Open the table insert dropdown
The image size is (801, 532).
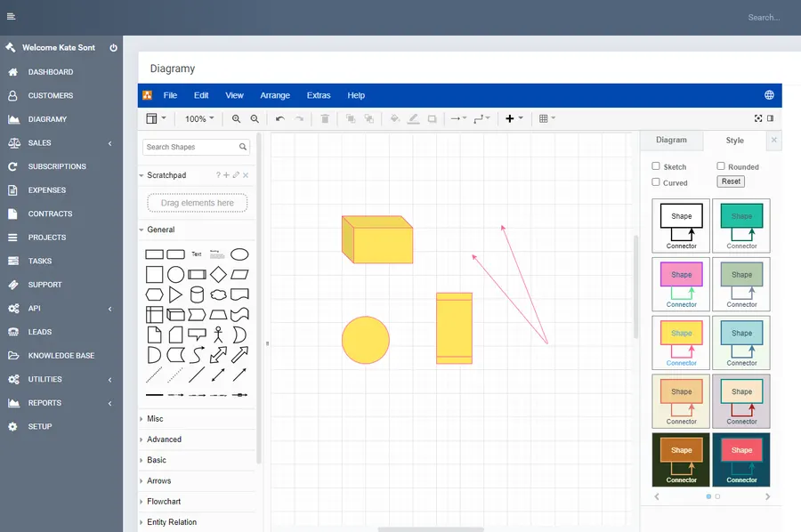pyautogui.click(x=546, y=118)
